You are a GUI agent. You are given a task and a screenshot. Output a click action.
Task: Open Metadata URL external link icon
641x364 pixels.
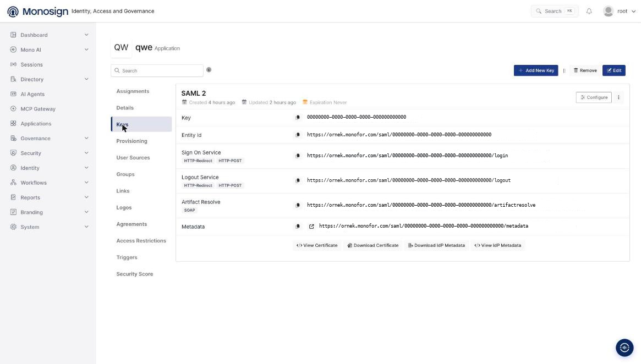click(311, 227)
